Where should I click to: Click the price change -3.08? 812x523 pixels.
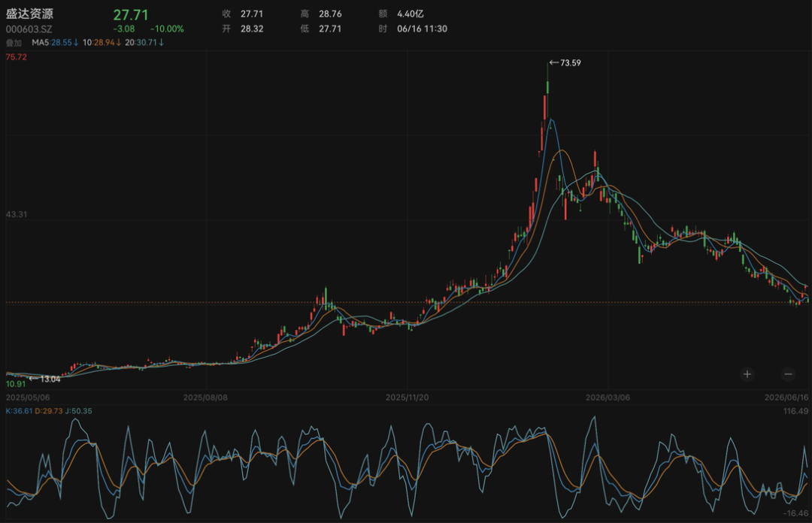124,29
